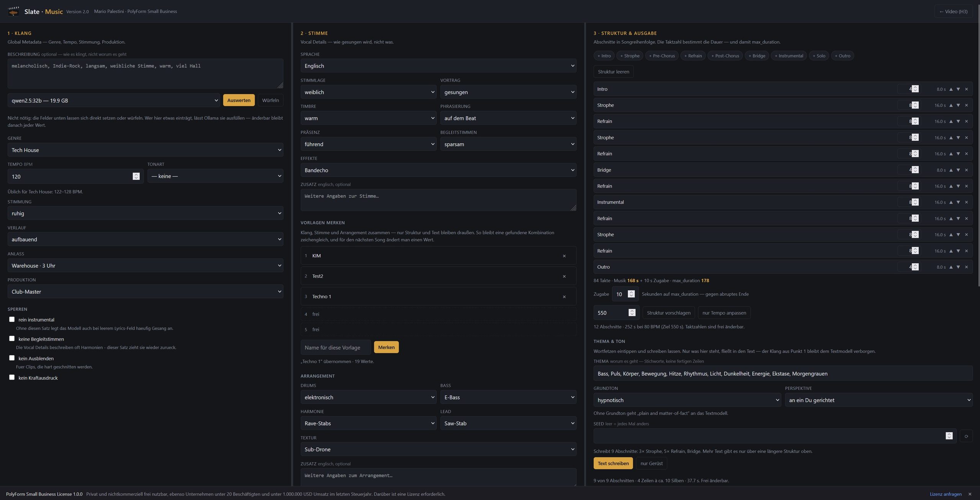
Task: Move the Instrumental section down
Action: click(958, 202)
